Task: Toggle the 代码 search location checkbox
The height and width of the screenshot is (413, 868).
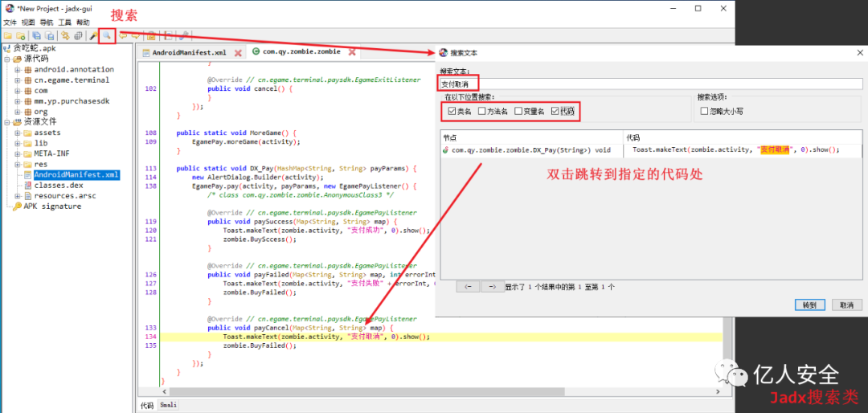Action: [555, 111]
